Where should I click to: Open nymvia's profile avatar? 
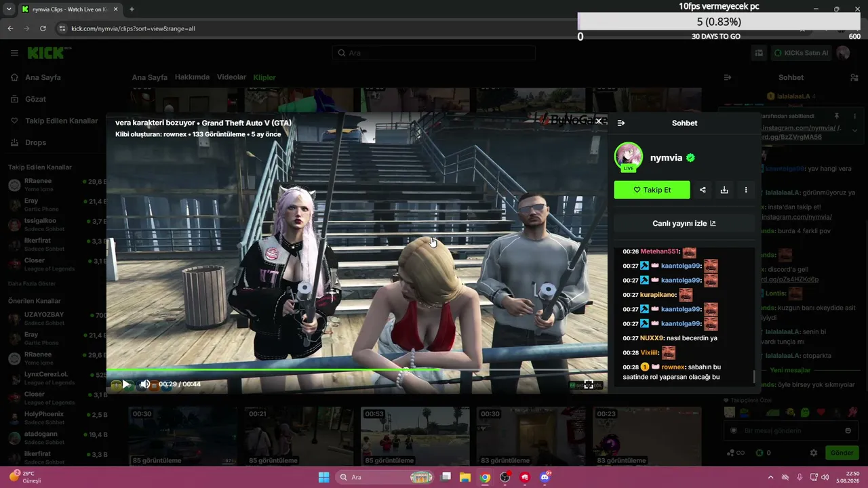pyautogui.click(x=629, y=157)
